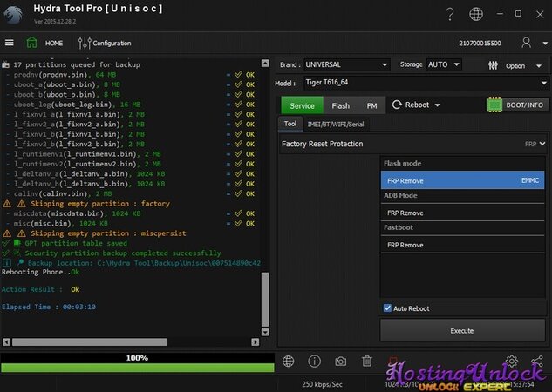Open the Storage AUTO dropdown

445,64
